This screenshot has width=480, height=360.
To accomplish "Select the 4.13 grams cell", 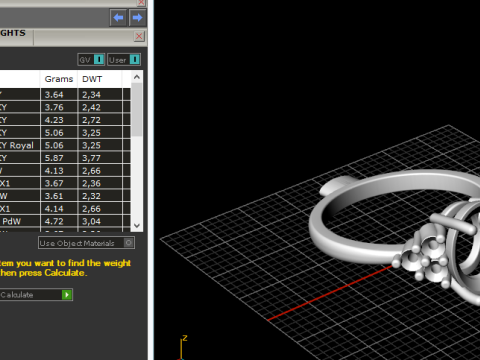I will click(x=59, y=171).
